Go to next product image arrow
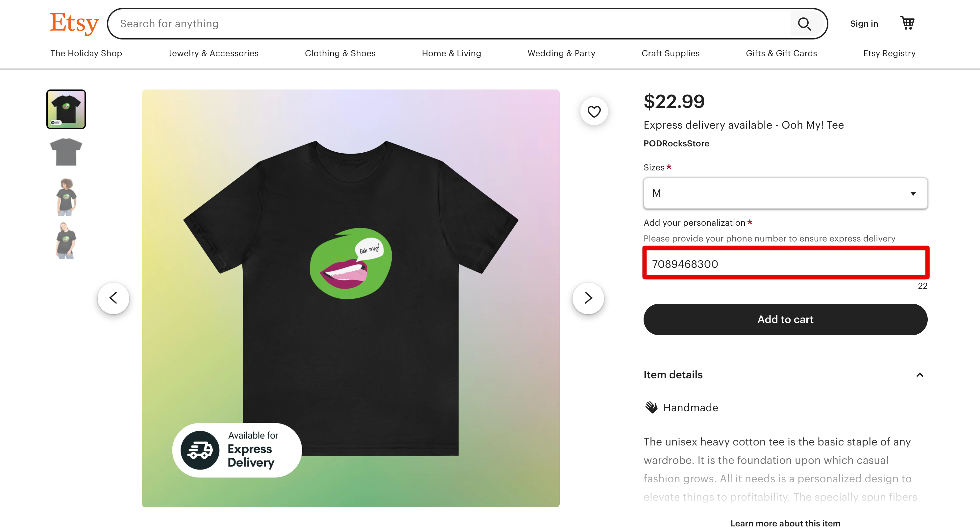This screenshot has height=532, width=980. [x=588, y=298]
